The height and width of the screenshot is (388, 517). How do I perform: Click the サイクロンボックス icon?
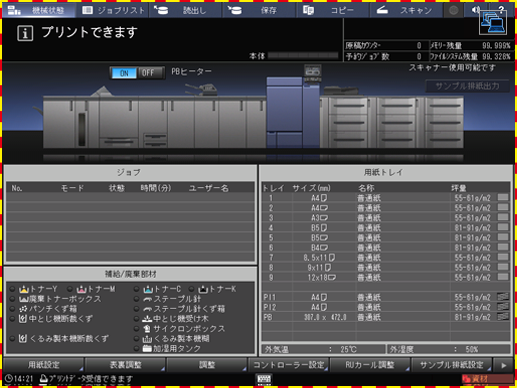coord(147,329)
